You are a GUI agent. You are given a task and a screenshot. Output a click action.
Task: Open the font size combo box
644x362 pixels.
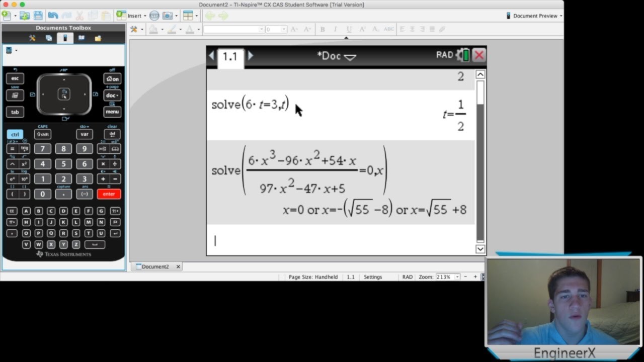pyautogui.click(x=276, y=30)
